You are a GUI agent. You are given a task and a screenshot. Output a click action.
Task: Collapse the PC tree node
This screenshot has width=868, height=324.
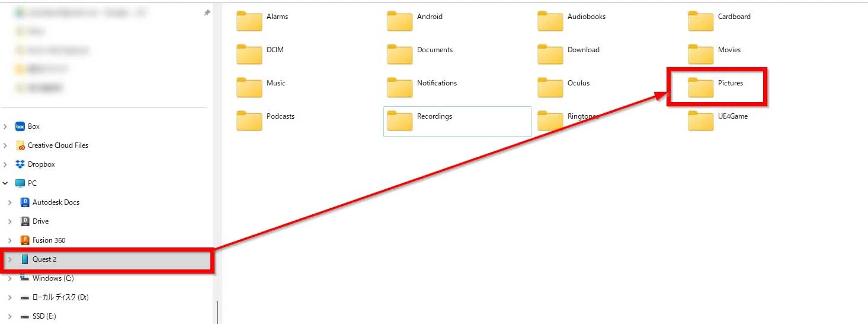pos(5,183)
